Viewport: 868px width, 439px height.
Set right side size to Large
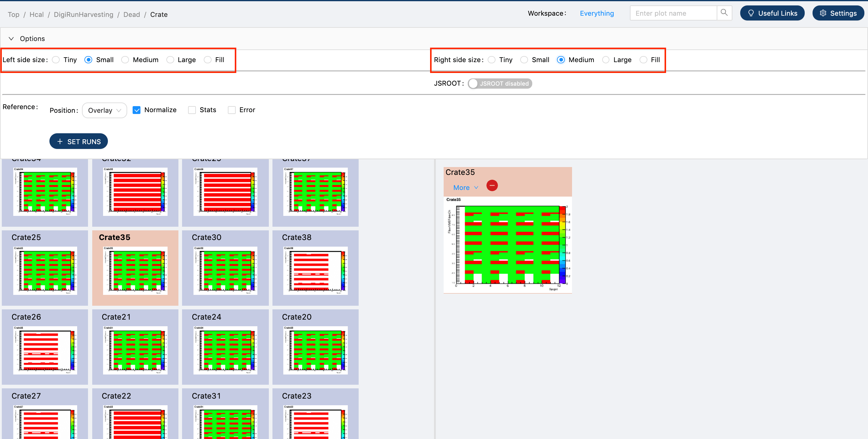click(605, 60)
